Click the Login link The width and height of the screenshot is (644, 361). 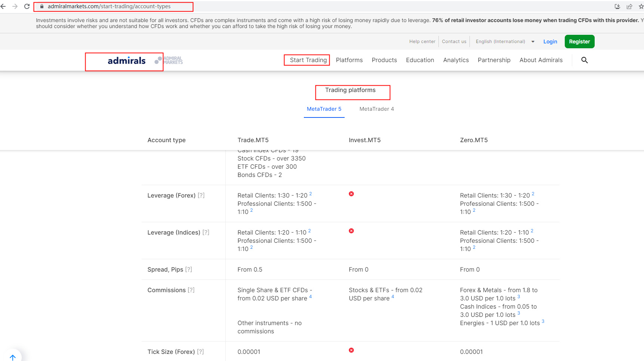point(550,42)
